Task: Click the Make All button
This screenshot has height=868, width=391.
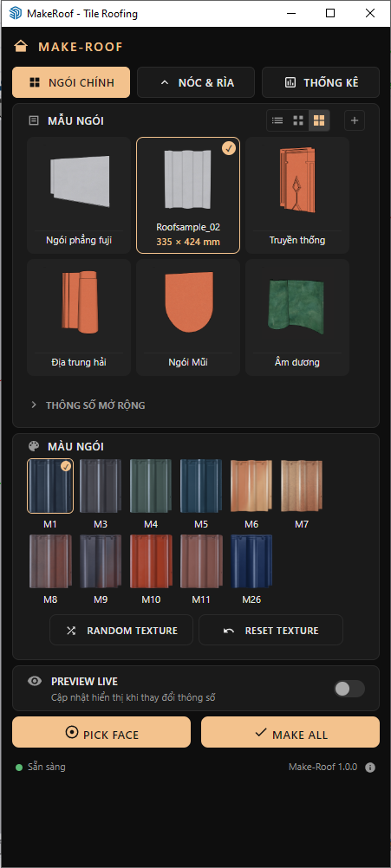Action: pos(290,732)
